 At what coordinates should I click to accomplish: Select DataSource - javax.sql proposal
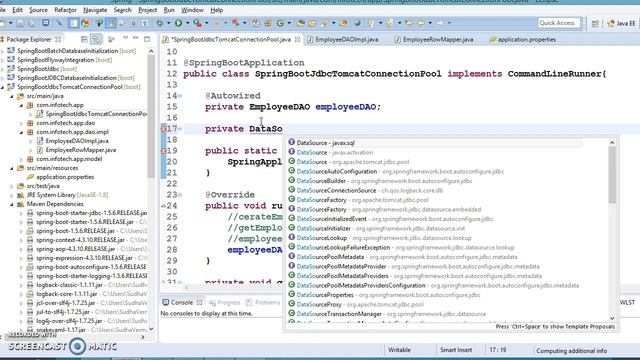[x=435, y=143]
